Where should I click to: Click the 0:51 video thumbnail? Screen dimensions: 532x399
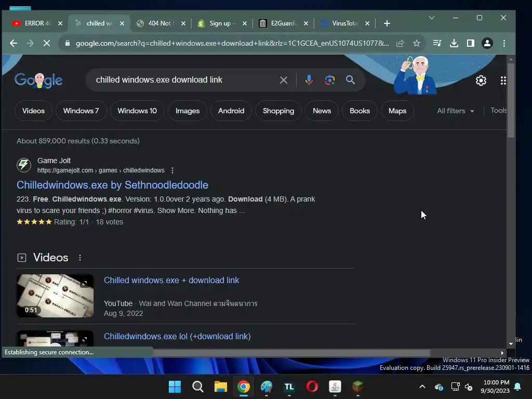55,296
